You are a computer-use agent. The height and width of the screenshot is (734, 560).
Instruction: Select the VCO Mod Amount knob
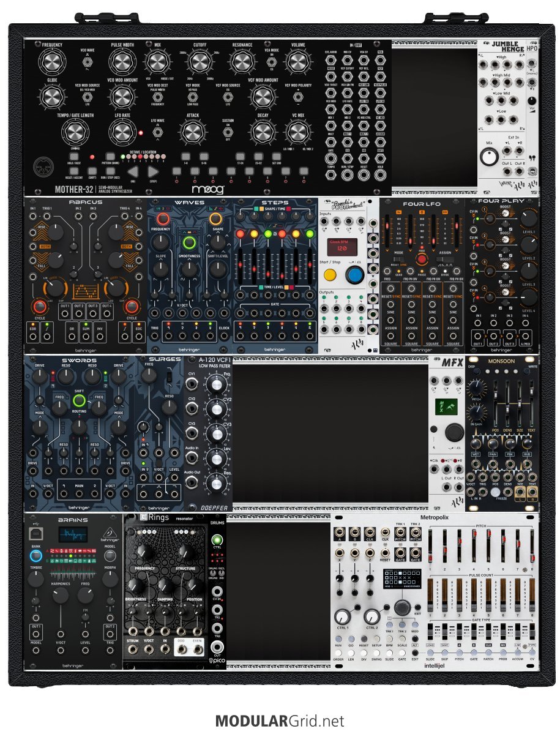pos(122,97)
